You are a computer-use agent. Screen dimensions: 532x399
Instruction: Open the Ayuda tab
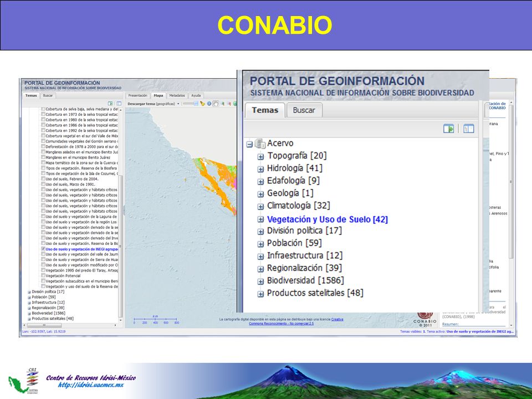point(196,96)
